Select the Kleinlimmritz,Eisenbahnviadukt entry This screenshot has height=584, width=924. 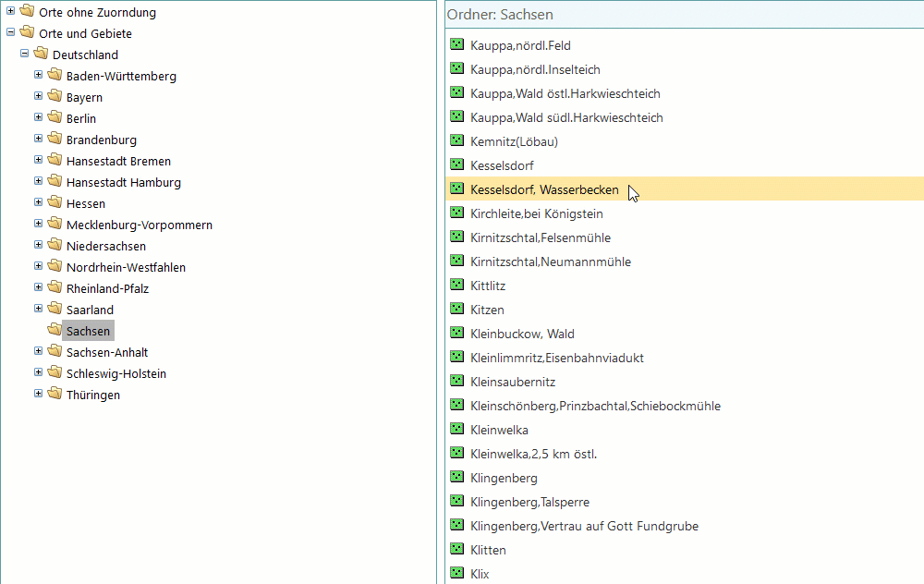click(x=556, y=358)
